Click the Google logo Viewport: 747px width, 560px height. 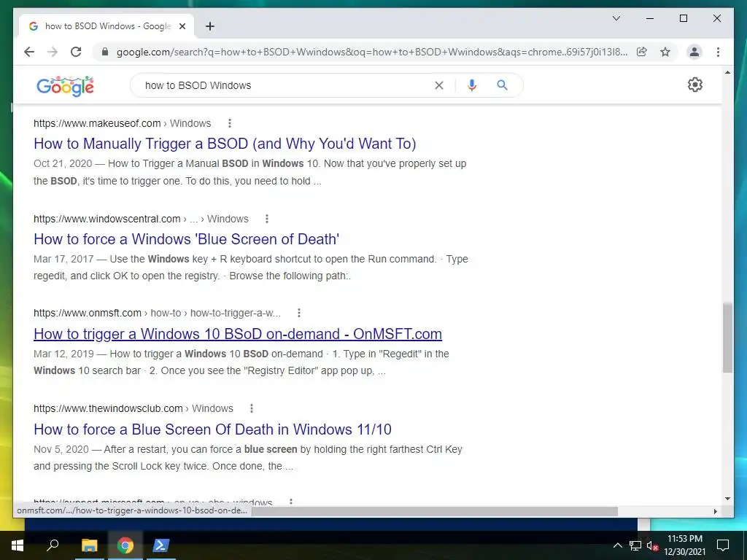click(65, 86)
